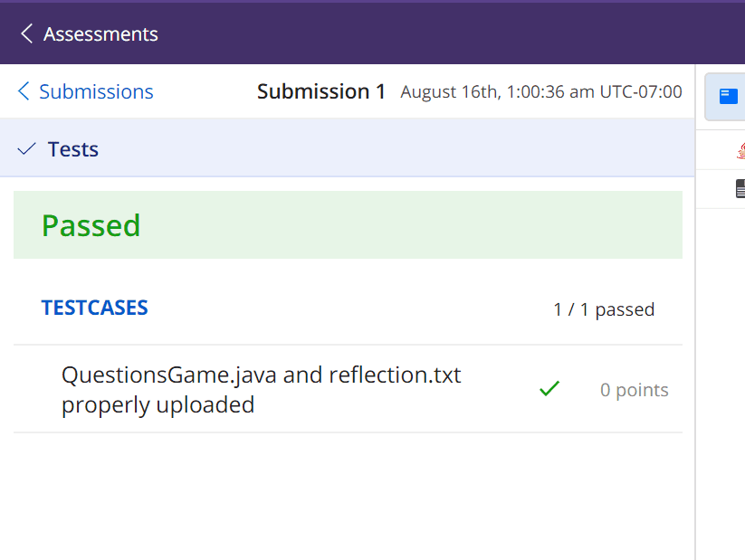745x560 pixels.
Task: Return to the Submissions list link
Action: (x=96, y=91)
